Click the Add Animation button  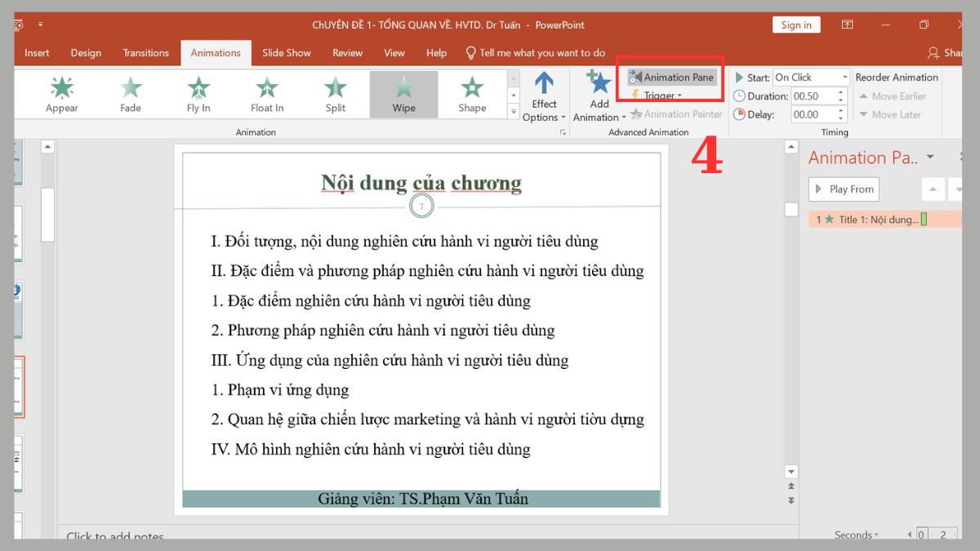tap(598, 92)
